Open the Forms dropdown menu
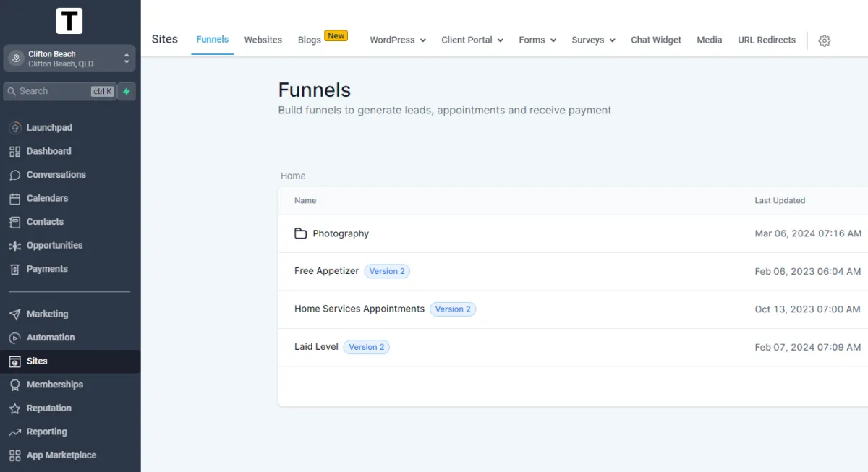Screen dimensions: 868x472 537,40
